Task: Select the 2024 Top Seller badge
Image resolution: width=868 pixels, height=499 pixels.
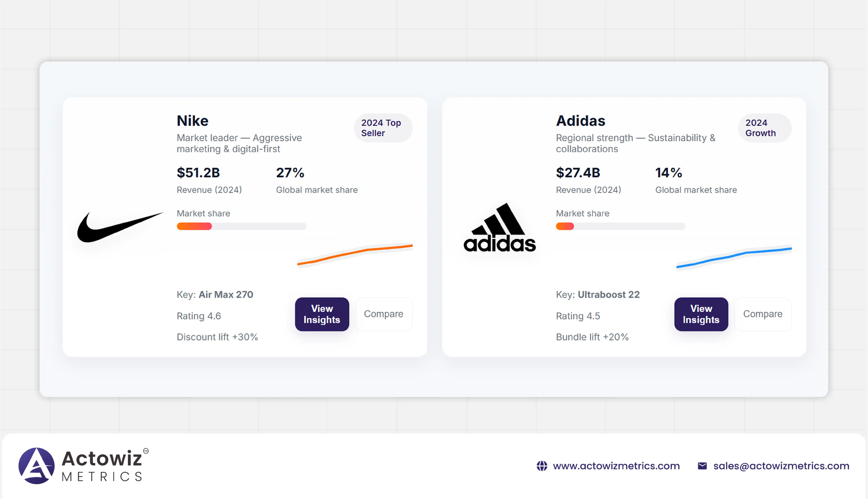Action: coord(383,128)
